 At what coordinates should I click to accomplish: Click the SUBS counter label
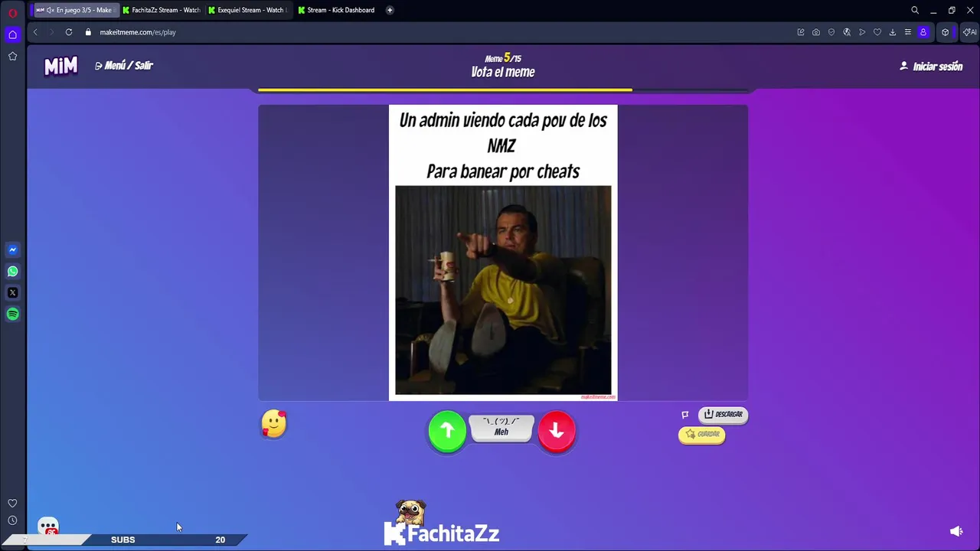(x=122, y=540)
